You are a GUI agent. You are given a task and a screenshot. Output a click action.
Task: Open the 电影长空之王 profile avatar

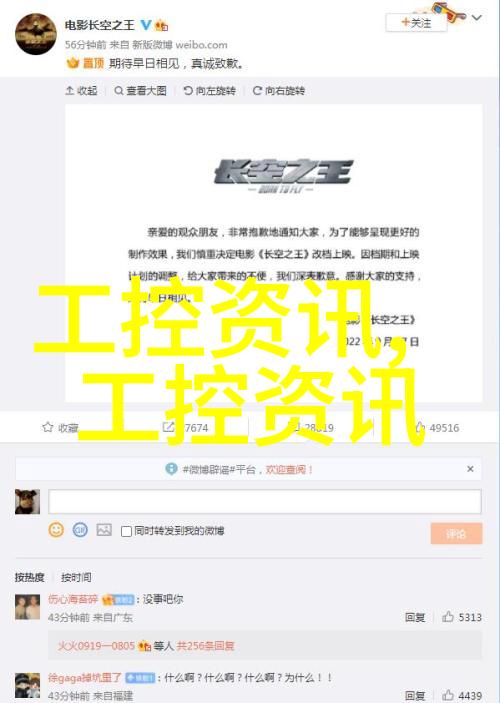36,35
